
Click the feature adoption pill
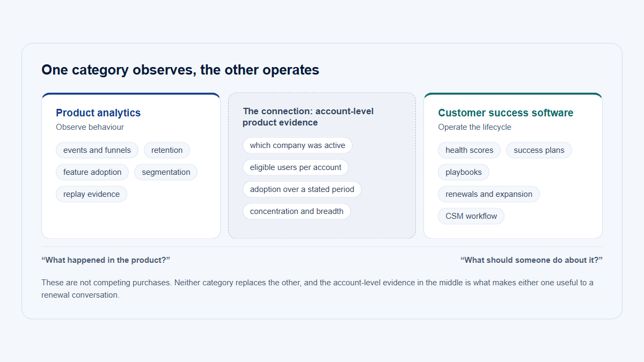pos(92,172)
